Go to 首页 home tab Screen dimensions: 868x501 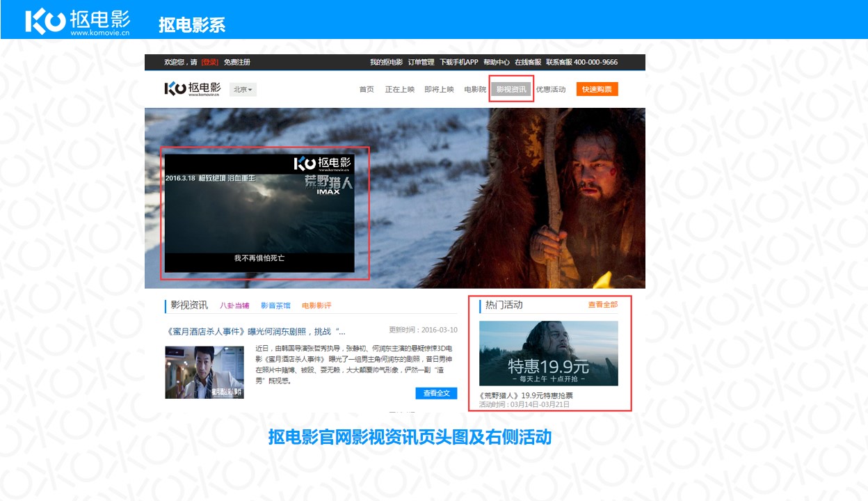(x=367, y=89)
